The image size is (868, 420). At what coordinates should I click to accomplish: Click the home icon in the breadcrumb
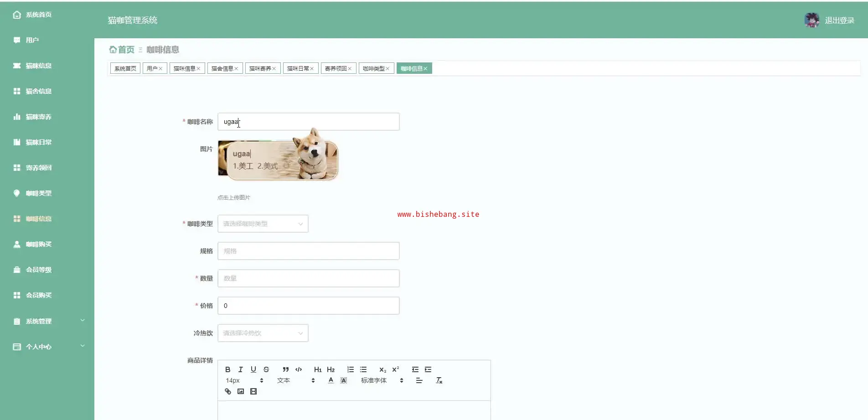[113, 49]
